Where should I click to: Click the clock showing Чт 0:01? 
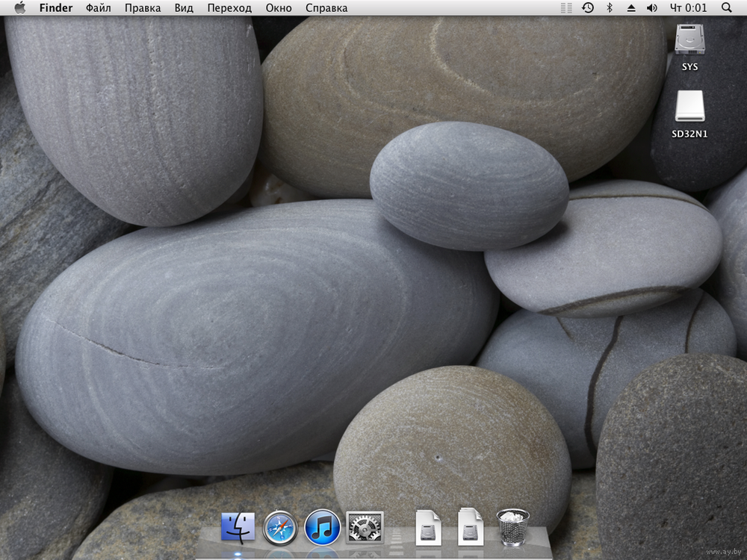point(689,7)
